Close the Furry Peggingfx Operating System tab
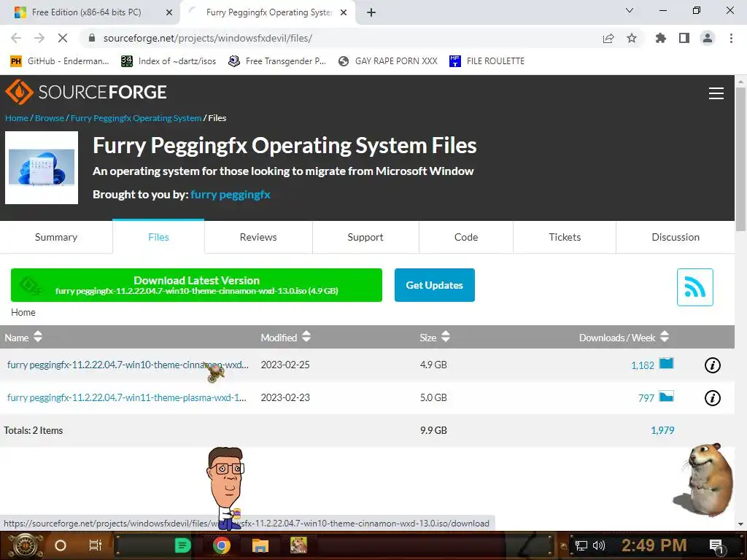 pyautogui.click(x=344, y=12)
